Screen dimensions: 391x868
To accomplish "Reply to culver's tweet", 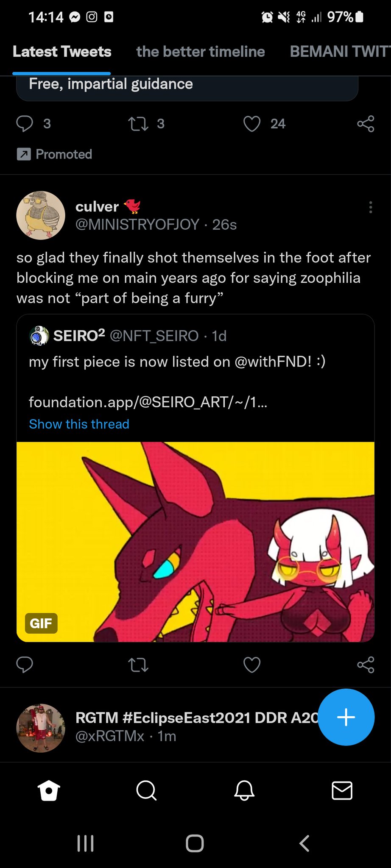I will (25, 665).
